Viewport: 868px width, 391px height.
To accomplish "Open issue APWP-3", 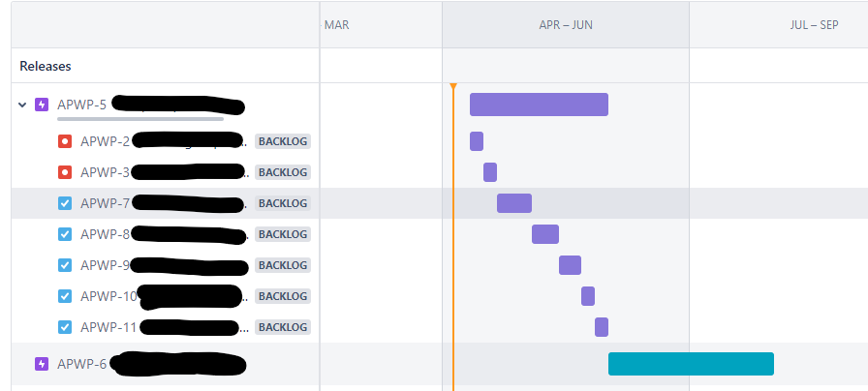I will [106, 172].
